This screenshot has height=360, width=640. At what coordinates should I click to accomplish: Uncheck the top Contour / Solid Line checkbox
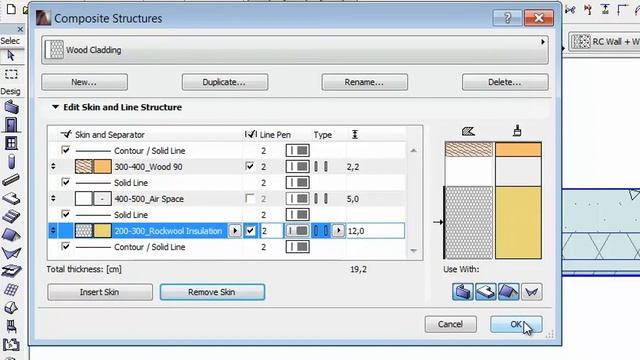click(65, 150)
